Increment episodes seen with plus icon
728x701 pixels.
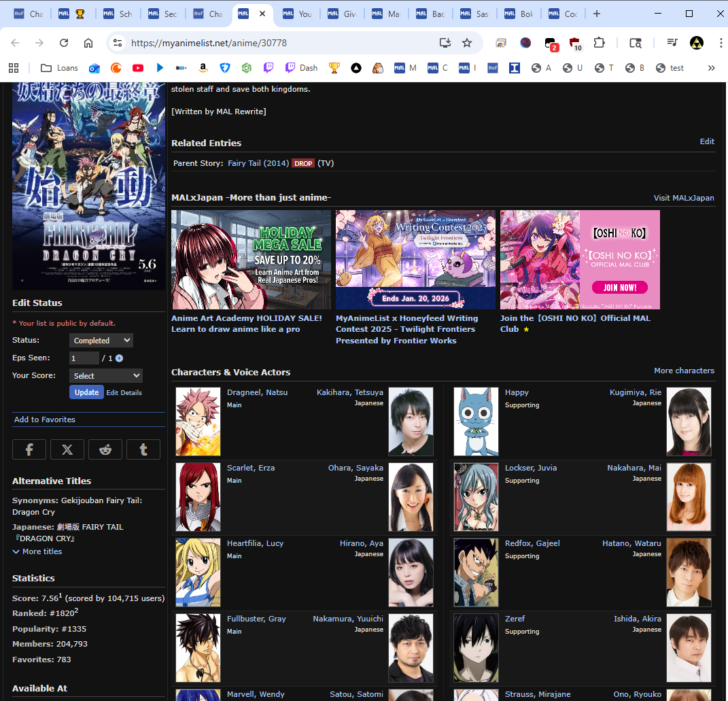(120, 358)
